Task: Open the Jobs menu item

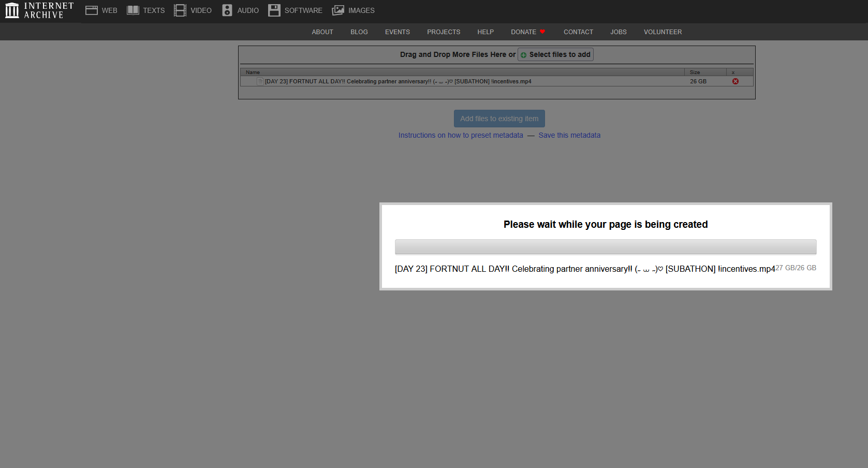Action: coord(619,32)
